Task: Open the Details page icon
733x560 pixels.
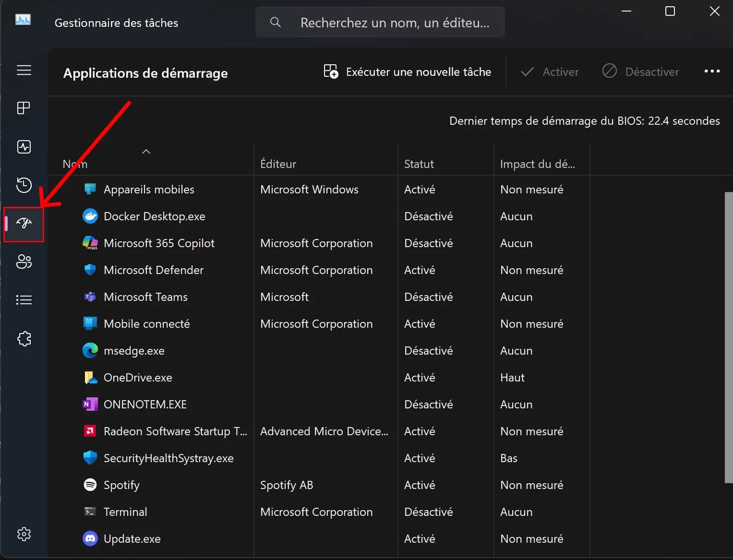Action: tap(24, 300)
